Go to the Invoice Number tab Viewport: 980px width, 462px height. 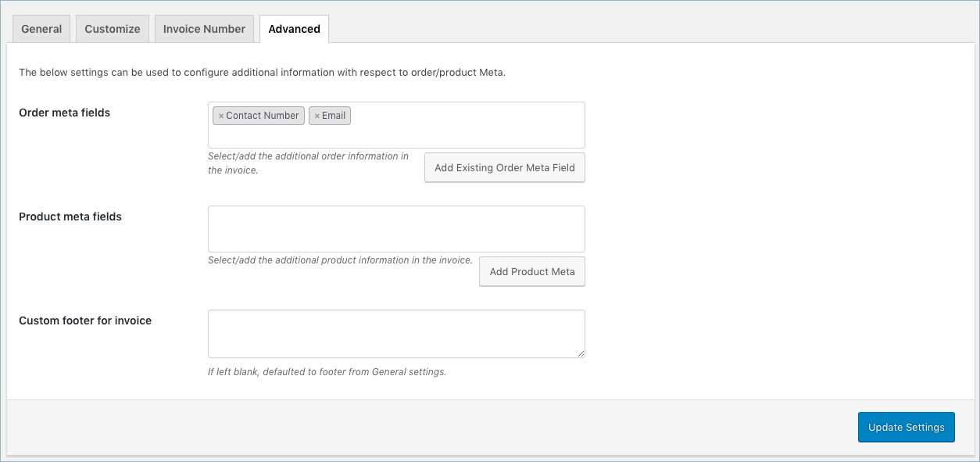204,29
